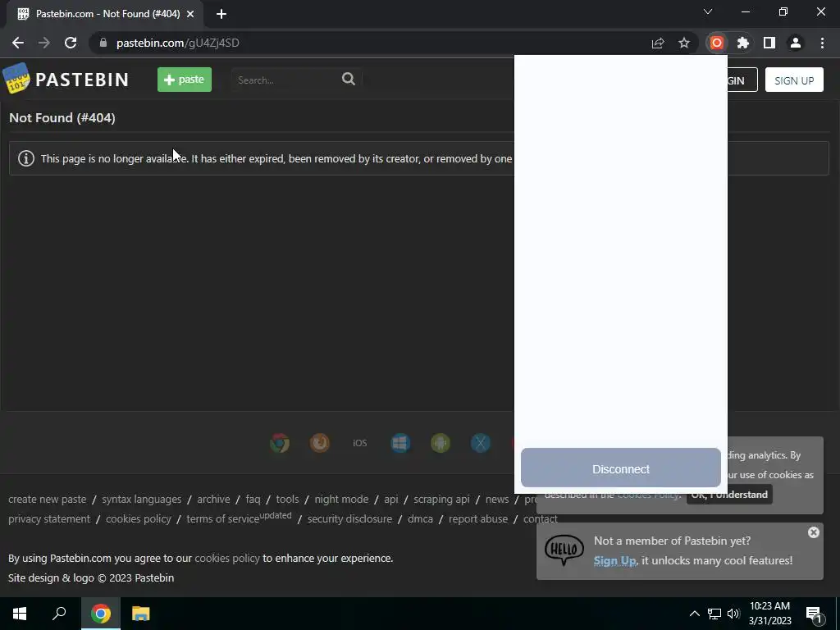Click the address bar URL pastebin.com/gU4Zj4SD
The width and height of the screenshot is (840, 630).
click(x=178, y=43)
